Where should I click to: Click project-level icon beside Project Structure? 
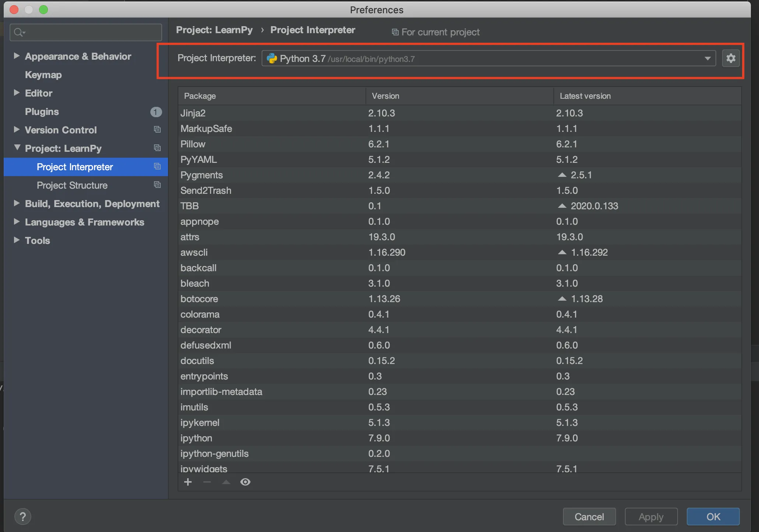click(x=157, y=185)
